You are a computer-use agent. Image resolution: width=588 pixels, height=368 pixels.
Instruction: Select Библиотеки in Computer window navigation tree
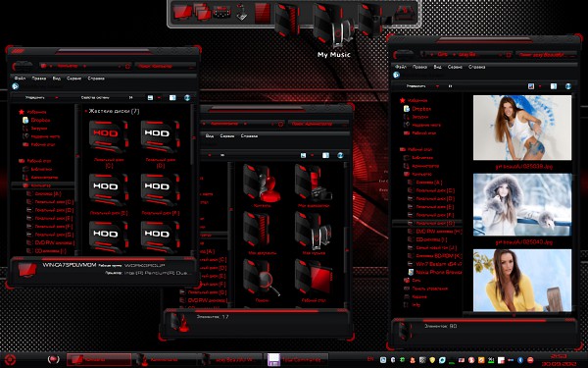(x=38, y=170)
